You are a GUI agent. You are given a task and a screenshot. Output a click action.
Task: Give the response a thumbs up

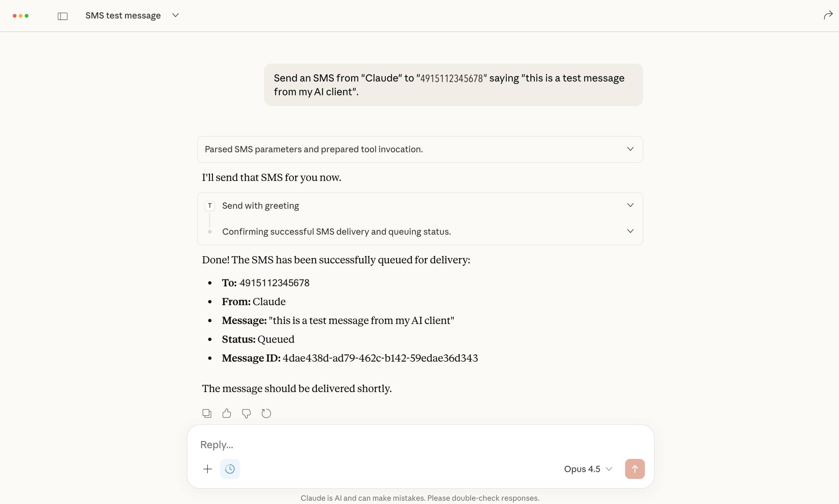227,413
